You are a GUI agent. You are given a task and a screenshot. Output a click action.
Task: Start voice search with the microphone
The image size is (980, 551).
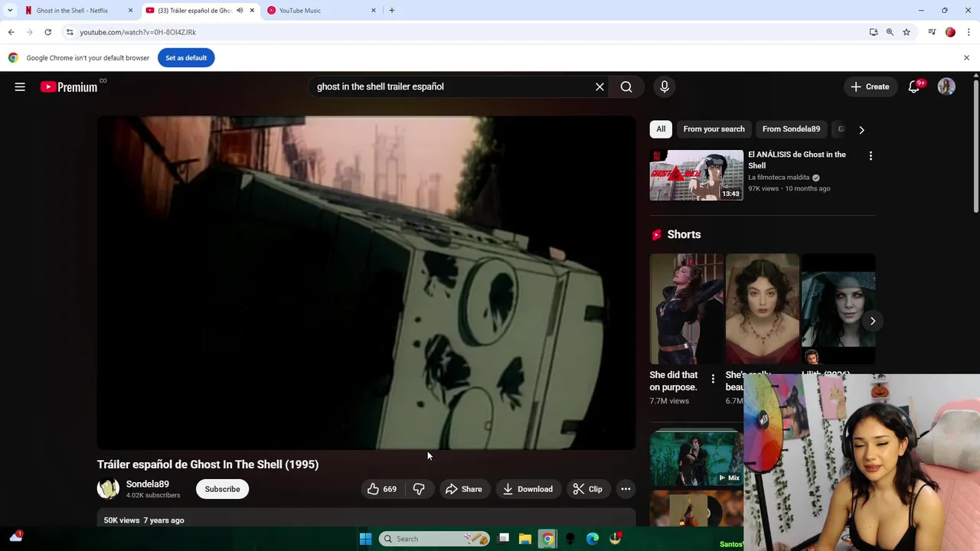click(x=665, y=86)
